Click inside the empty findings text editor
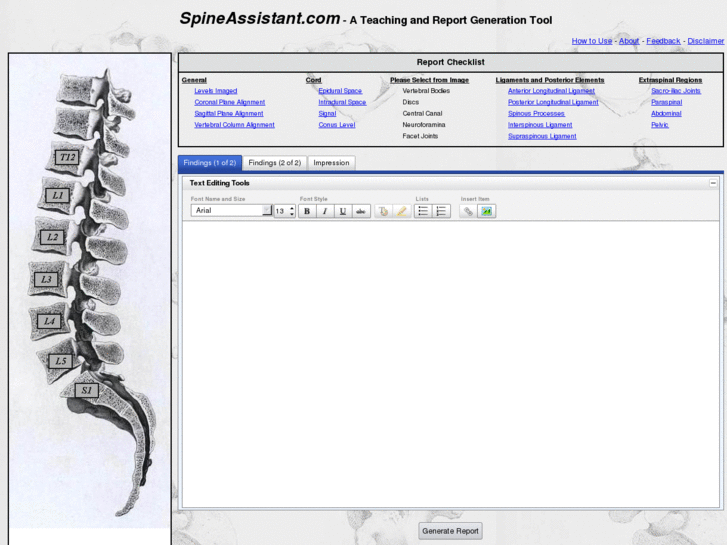 coord(451,364)
